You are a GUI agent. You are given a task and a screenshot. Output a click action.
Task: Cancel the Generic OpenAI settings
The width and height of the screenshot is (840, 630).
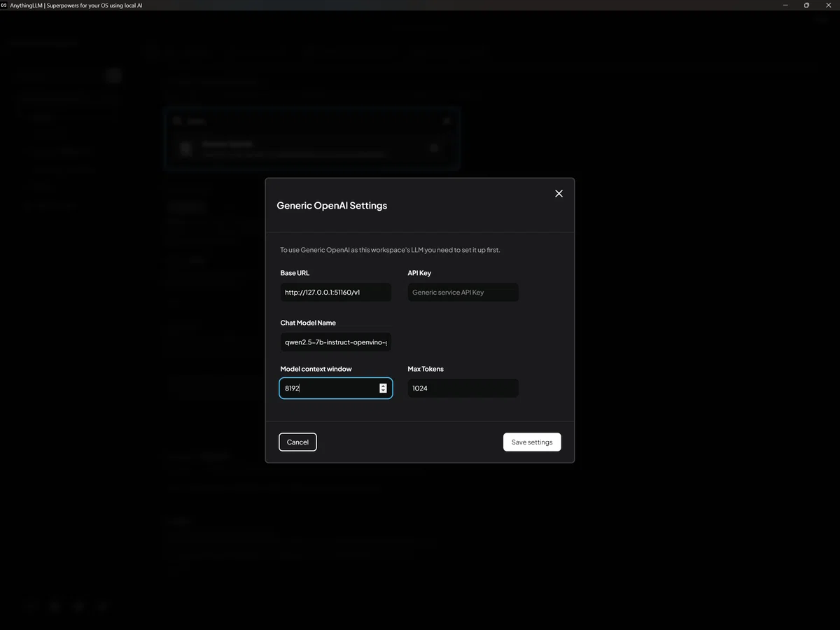[297, 442]
